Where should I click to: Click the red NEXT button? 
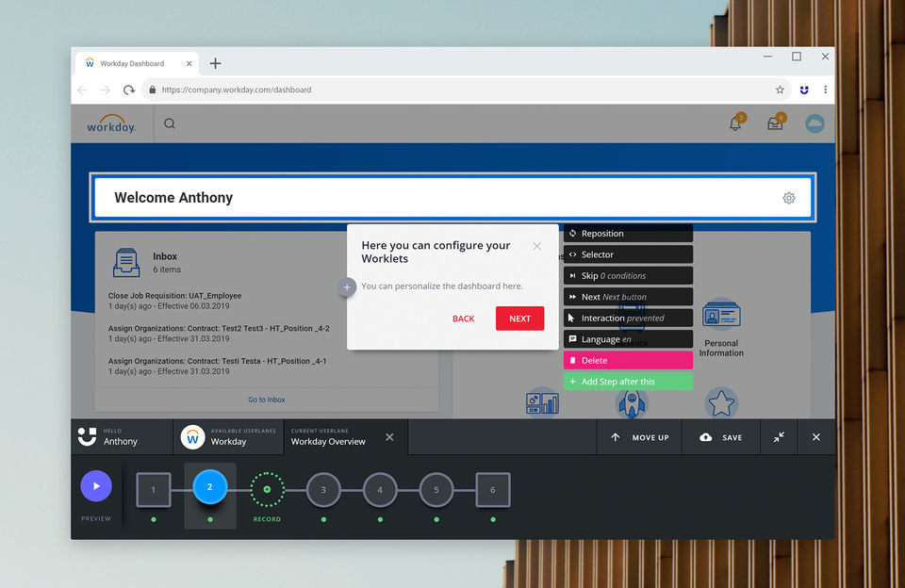click(520, 318)
